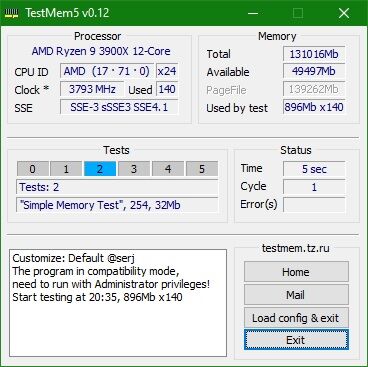Click the SSE-3 sSSE3 SSE4.1 field

point(119,107)
